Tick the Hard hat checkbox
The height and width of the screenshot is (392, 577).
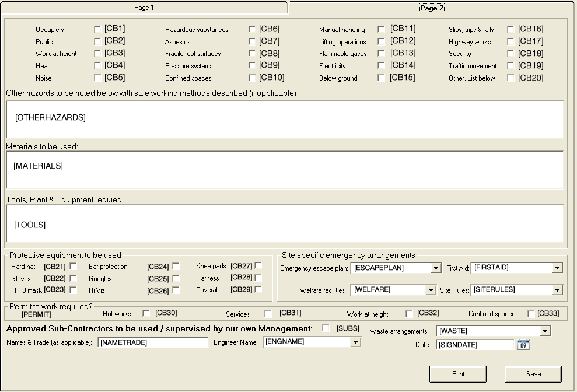[74, 266]
